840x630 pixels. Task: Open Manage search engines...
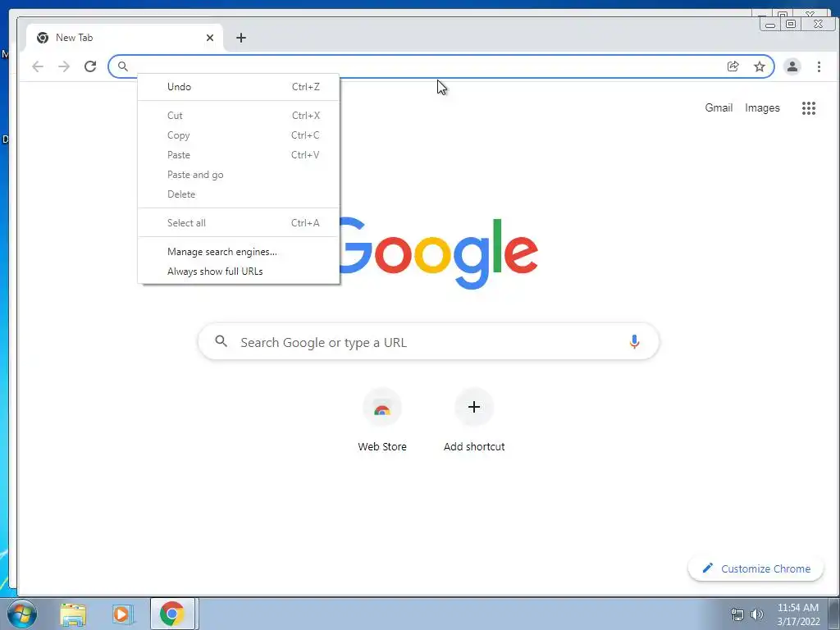point(239,252)
